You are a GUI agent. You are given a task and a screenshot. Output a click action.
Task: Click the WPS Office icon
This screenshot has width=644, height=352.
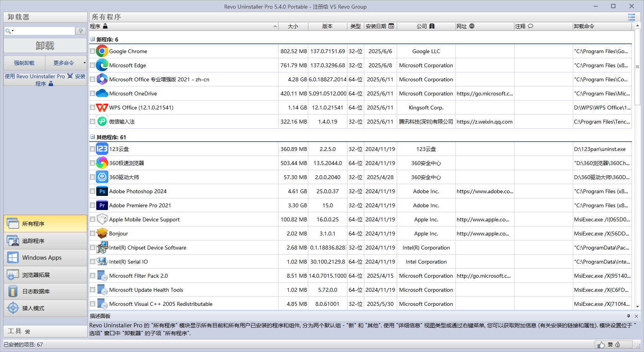[102, 108]
